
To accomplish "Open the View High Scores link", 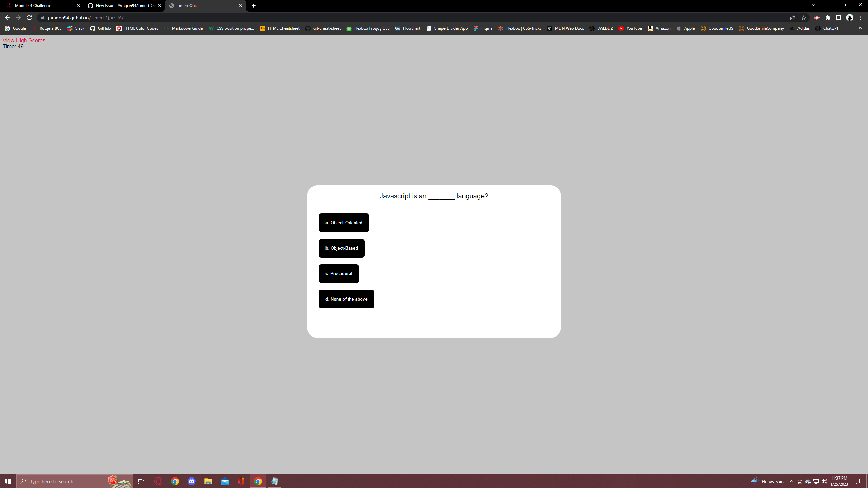I will tap(24, 40).
